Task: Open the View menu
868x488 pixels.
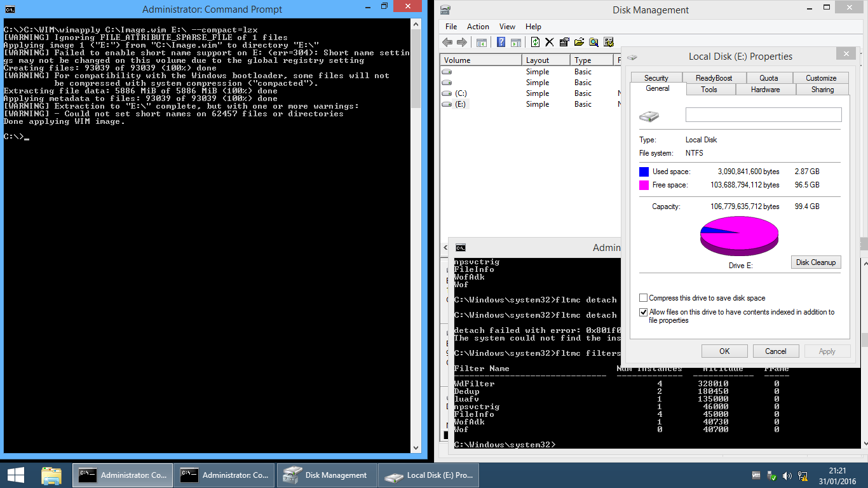Action: click(507, 27)
